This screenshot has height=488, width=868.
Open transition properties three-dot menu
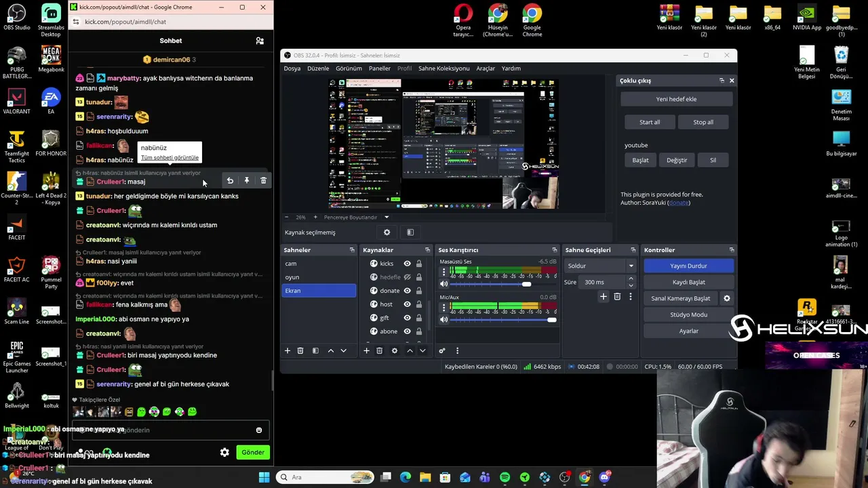point(631,296)
